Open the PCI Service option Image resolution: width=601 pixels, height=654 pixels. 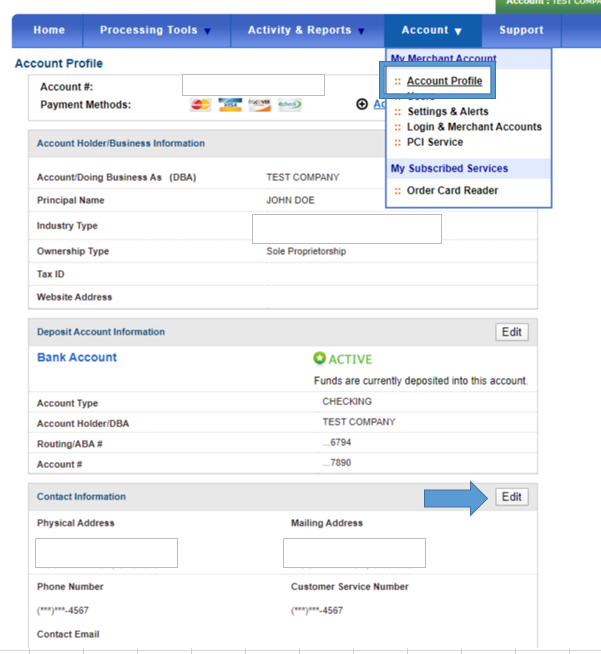click(435, 142)
